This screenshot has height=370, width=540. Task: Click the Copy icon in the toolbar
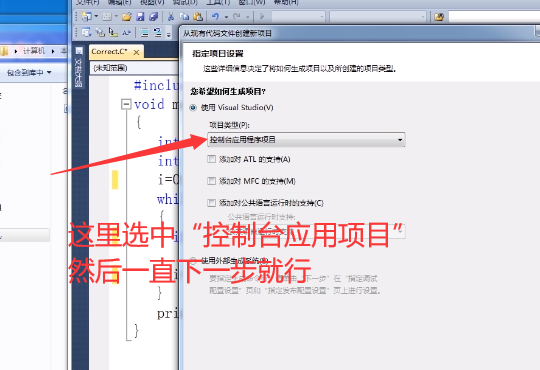coord(185,16)
